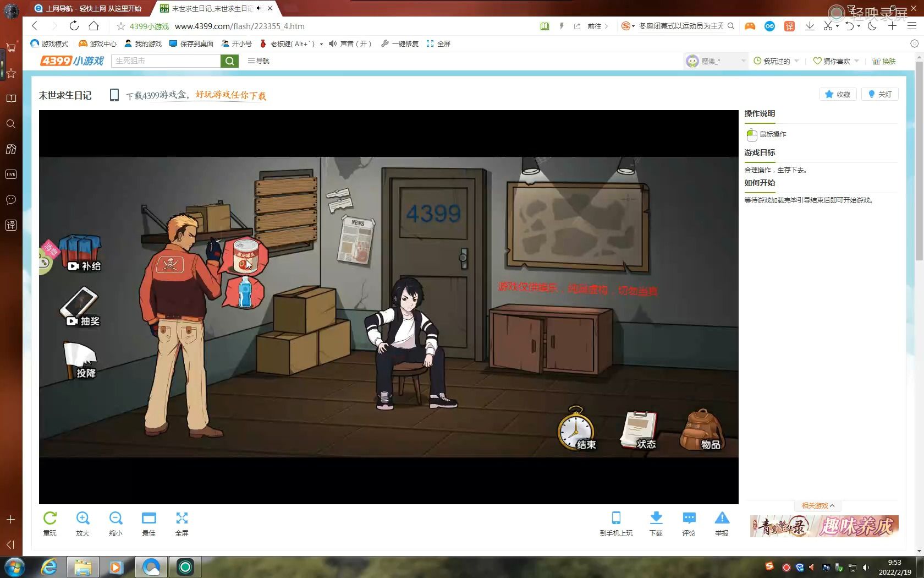Open 魔佛 user account dropdown
Image resolution: width=924 pixels, height=578 pixels.
(x=716, y=61)
